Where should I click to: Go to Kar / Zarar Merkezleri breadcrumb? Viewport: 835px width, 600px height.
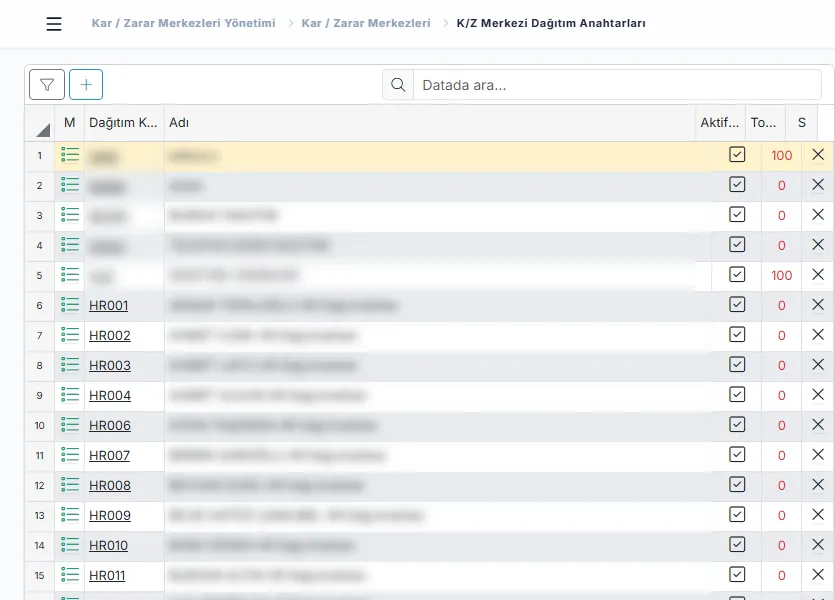366,23
